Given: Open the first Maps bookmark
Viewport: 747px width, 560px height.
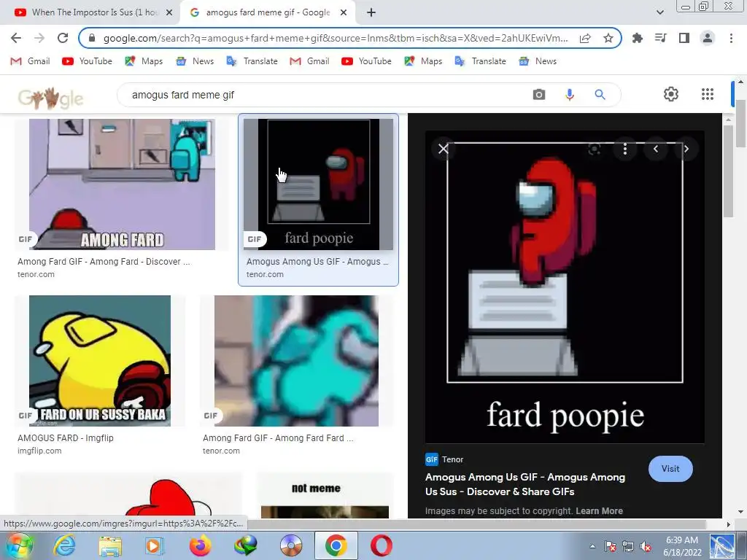Looking at the screenshot, I should pos(144,61).
